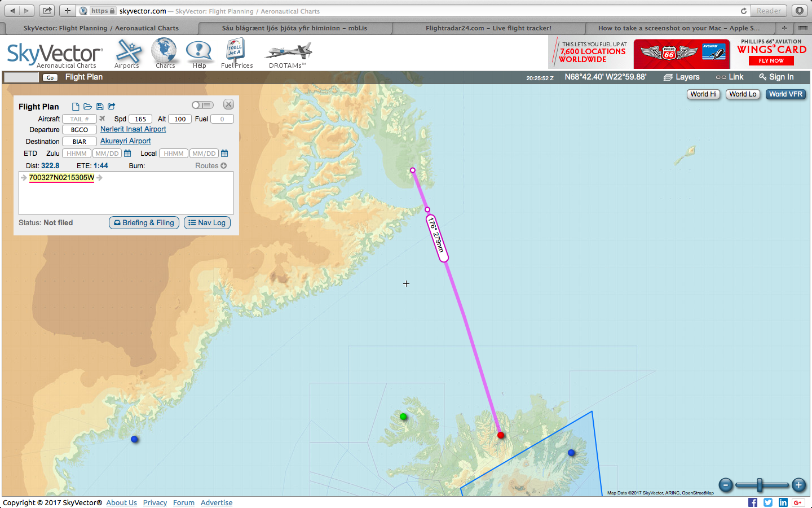Click the map zoom slider handle
The image size is (812, 508).
[x=760, y=484]
